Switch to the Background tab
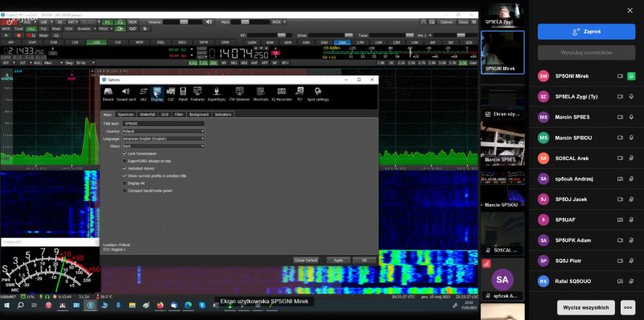 tap(199, 114)
